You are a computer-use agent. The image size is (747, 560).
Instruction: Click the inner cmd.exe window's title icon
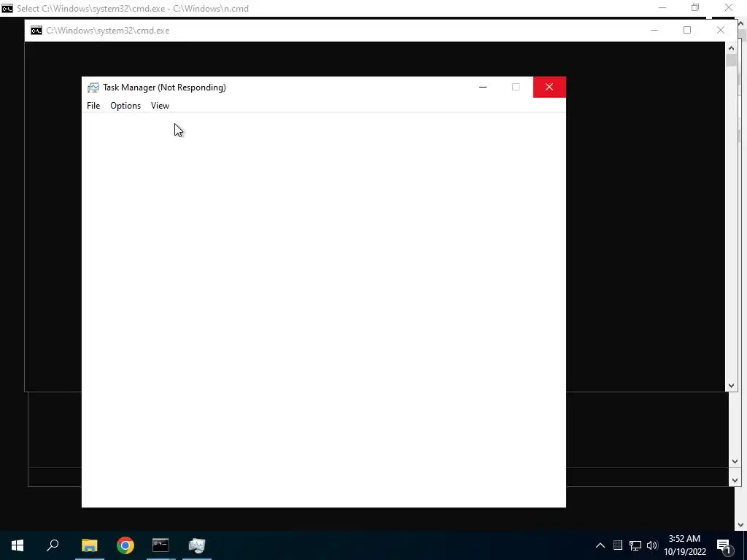tap(36, 31)
